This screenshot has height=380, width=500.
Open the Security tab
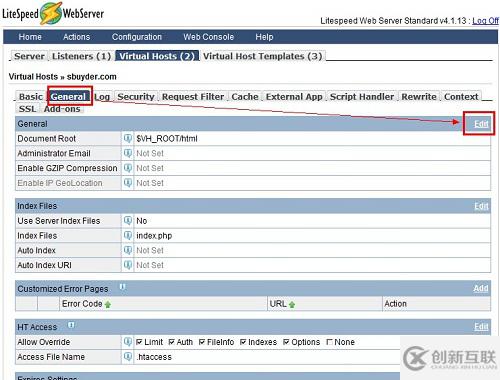136,97
